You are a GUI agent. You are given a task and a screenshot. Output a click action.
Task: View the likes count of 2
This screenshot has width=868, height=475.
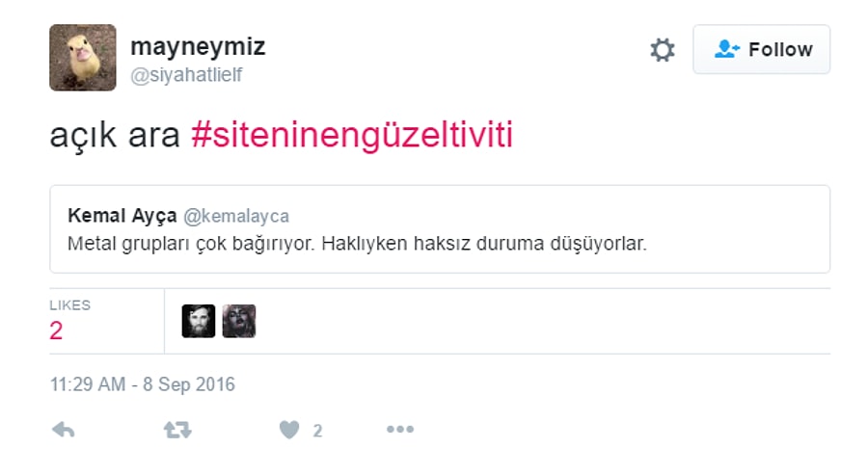(56, 330)
